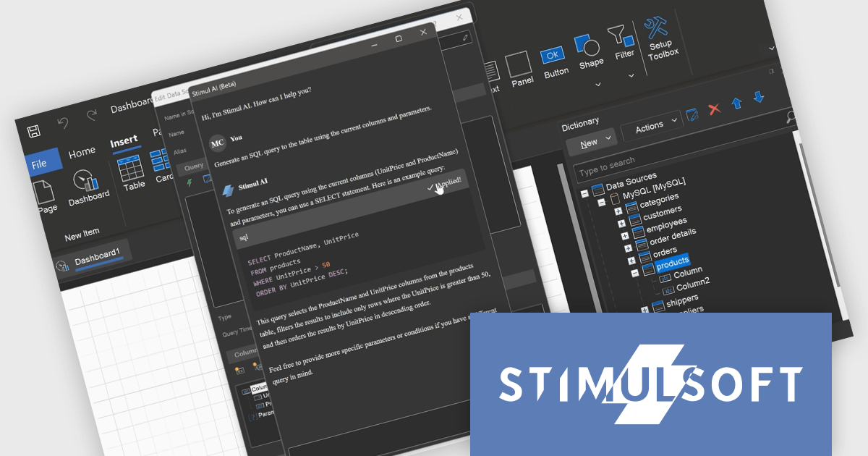The height and width of the screenshot is (456, 868).
Task: Click the Dashboard1 tab gauge icon
Action: (x=62, y=266)
